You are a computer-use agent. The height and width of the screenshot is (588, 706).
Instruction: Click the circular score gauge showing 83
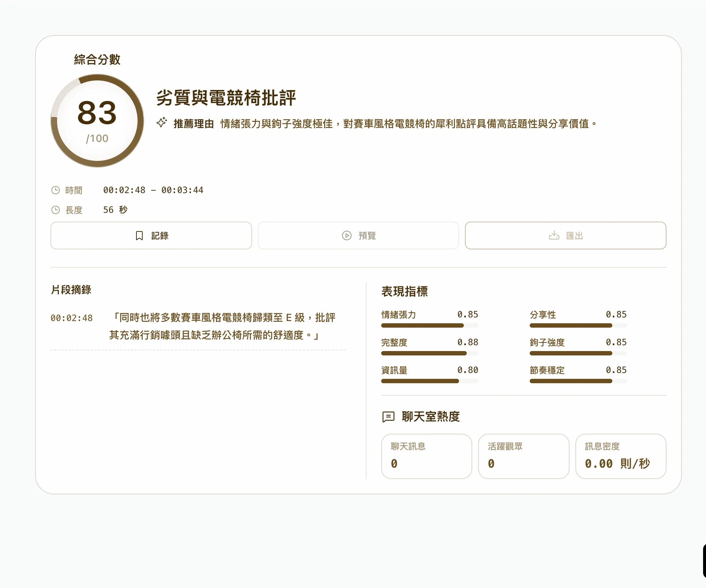[x=97, y=121]
